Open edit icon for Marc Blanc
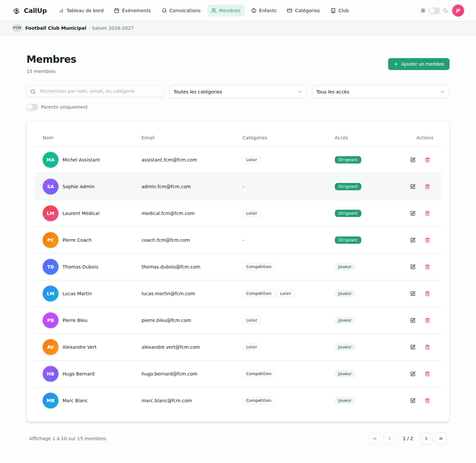 [413, 401]
